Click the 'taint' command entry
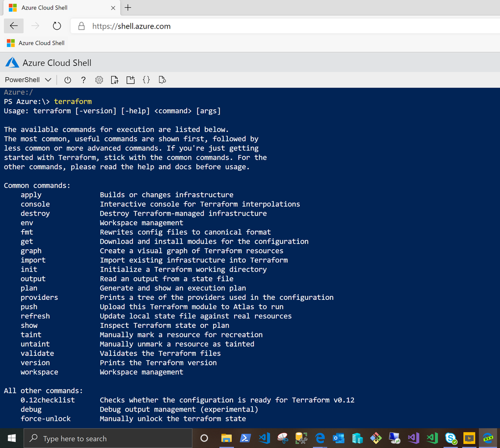Screen dimensions: 500x448 tap(31, 335)
